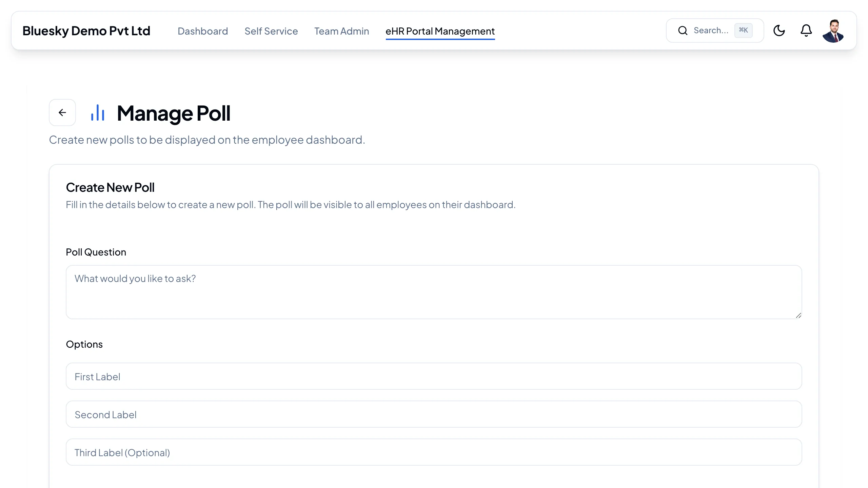
Task: Click the back arrow button
Action: 62,113
